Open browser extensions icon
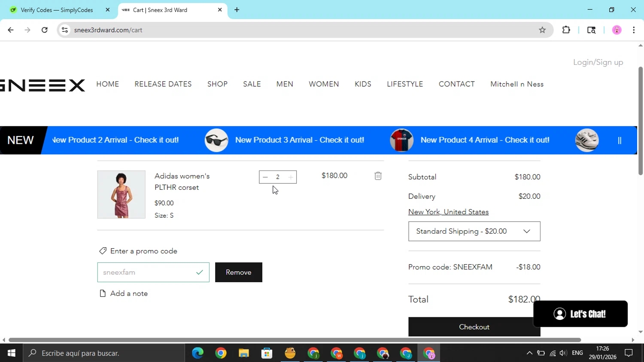This screenshot has height=362, width=644. click(x=566, y=30)
